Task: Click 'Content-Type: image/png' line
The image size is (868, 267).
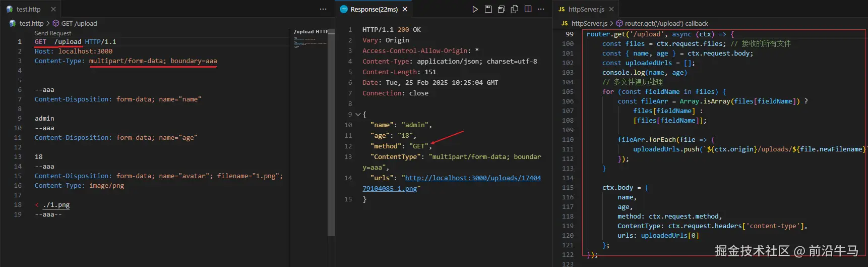Action: tap(79, 185)
